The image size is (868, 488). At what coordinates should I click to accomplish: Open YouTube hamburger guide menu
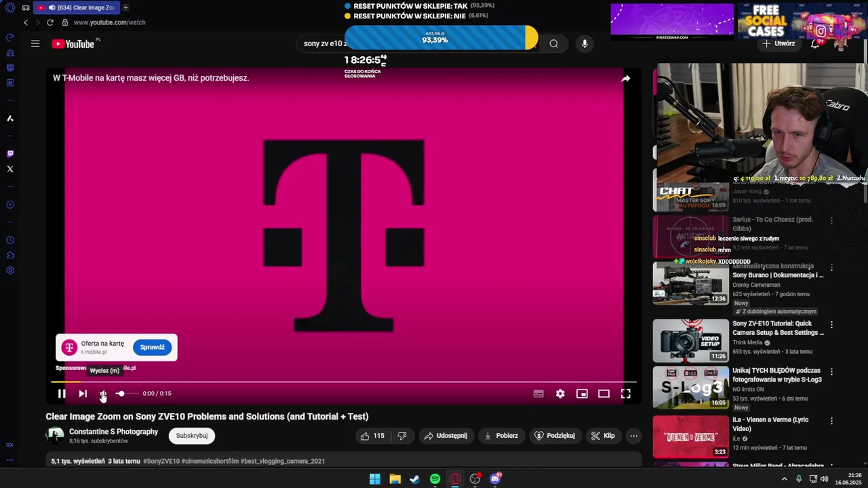[x=35, y=43]
